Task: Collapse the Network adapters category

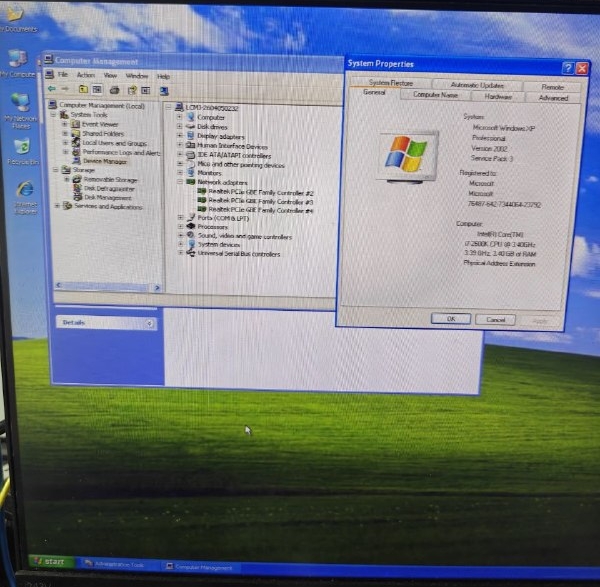Action: (179, 182)
